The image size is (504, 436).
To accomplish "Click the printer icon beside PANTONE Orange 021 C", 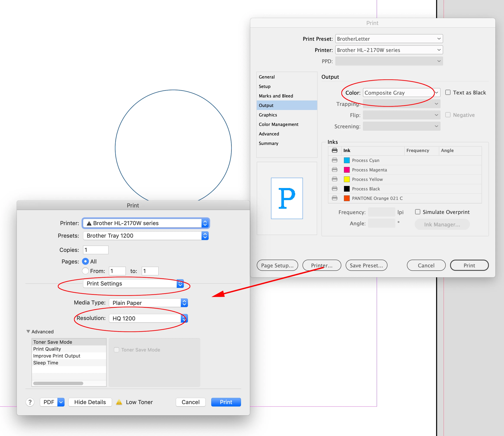I will click(335, 198).
